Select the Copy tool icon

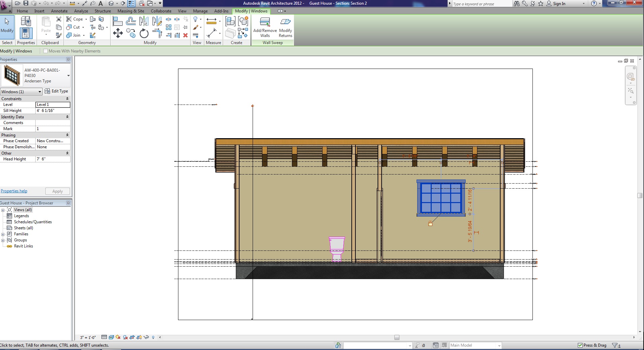tap(131, 33)
